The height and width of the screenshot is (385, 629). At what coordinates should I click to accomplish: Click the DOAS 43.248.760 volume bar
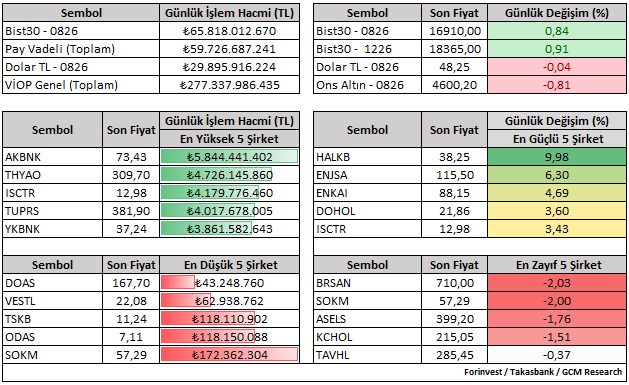pos(178,283)
